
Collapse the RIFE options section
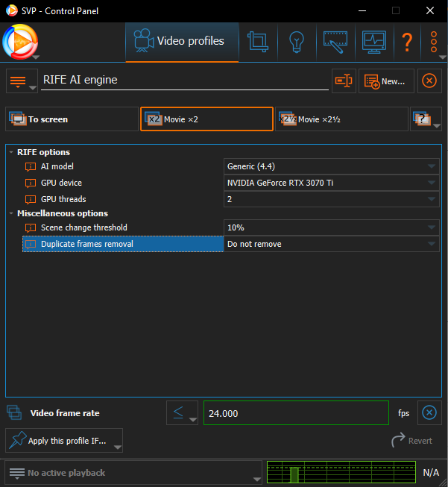(x=11, y=152)
